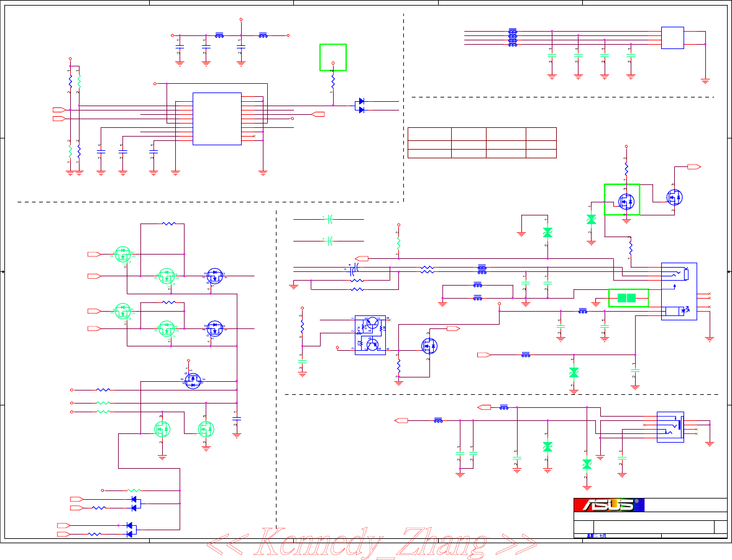Image resolution: width=732 pixels, height=560 pixels.
Task: Select the dual transistor package with built-in resistors
Action: tap(370, 335)
